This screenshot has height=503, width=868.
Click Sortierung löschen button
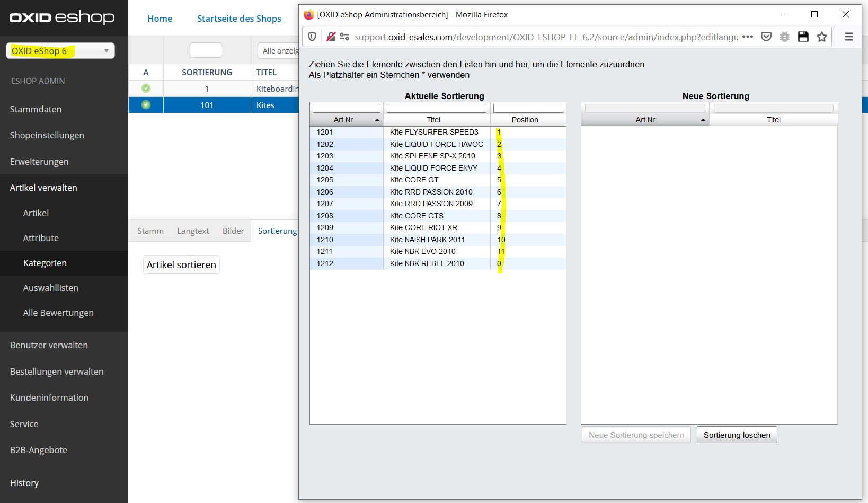[737, 435]
